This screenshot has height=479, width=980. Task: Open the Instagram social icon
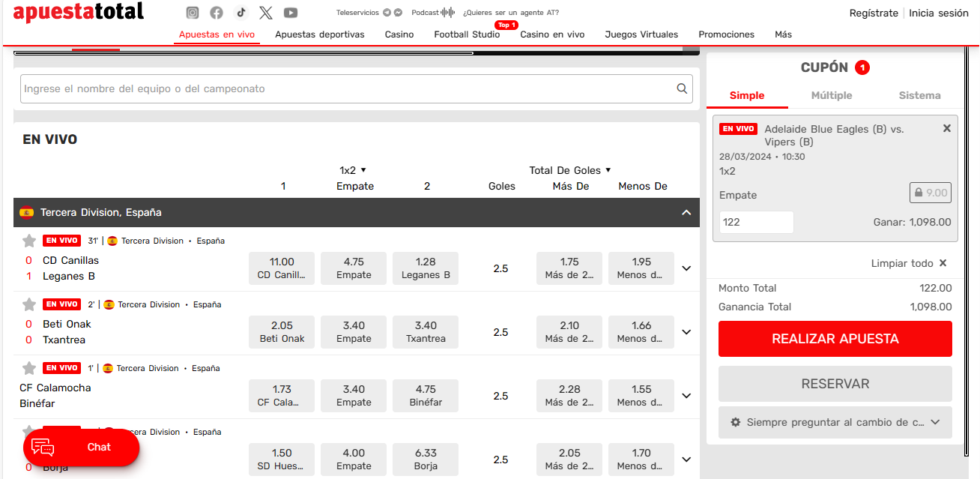tap(193, 13)
